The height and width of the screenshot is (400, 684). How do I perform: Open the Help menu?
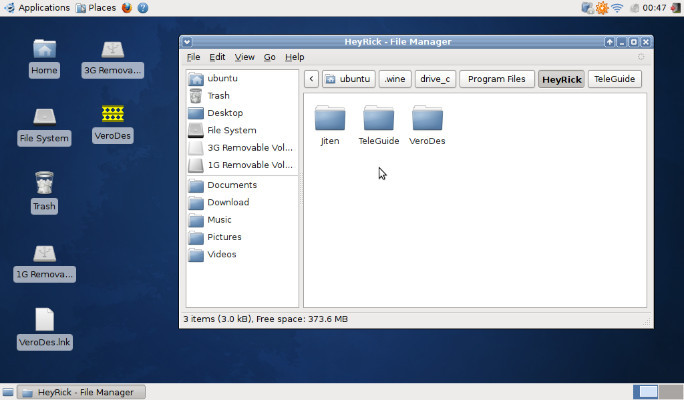(x=294, y=57)
